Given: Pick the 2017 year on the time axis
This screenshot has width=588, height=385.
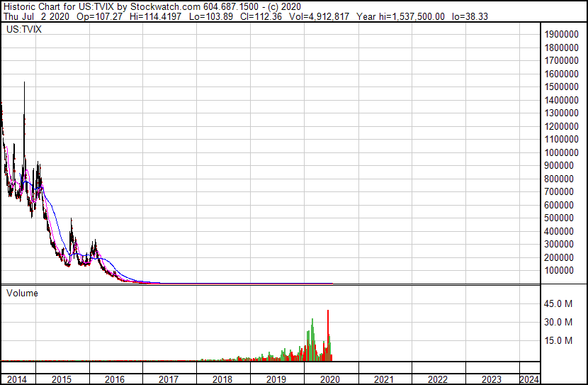Looking at the screenshot, I should [169, 379].
